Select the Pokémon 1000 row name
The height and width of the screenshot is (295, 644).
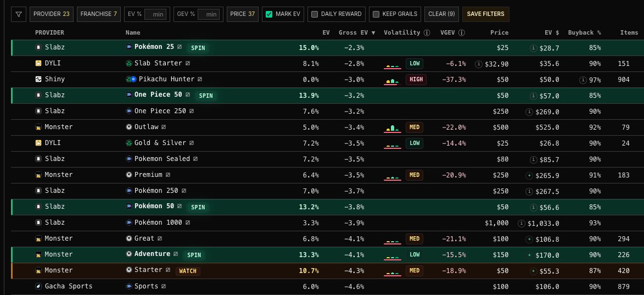coord(158,222)
